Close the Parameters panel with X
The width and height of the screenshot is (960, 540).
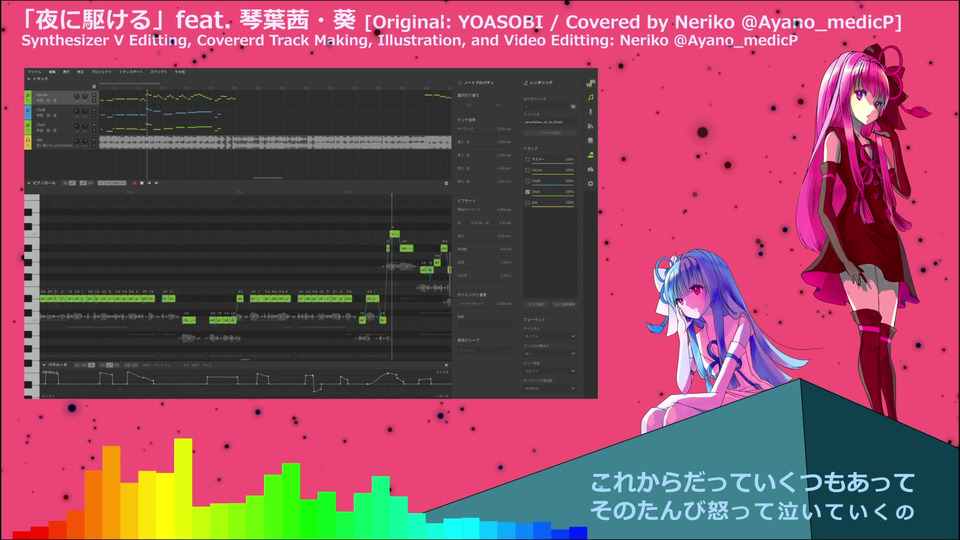(446, 365)
